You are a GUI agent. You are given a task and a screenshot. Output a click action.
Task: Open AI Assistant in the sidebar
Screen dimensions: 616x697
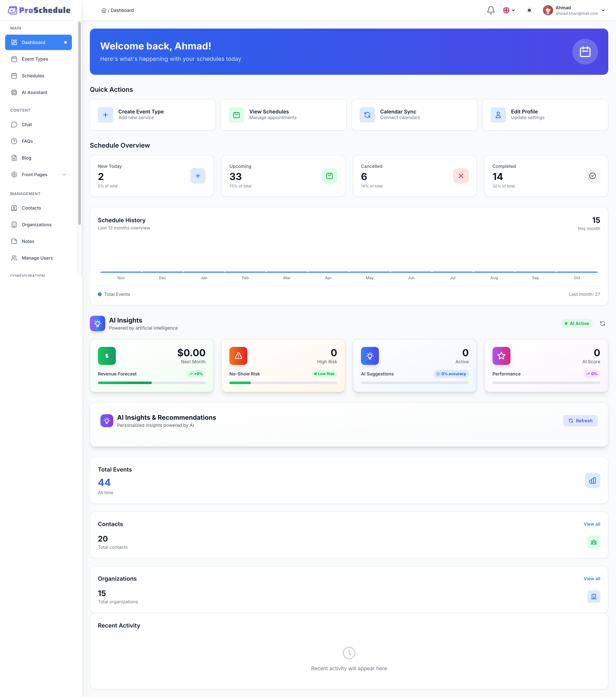click(34, 92)
